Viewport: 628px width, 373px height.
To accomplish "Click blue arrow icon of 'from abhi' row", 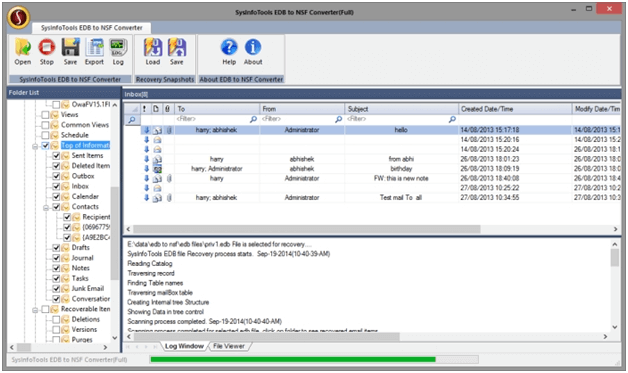I will (147, 159).
